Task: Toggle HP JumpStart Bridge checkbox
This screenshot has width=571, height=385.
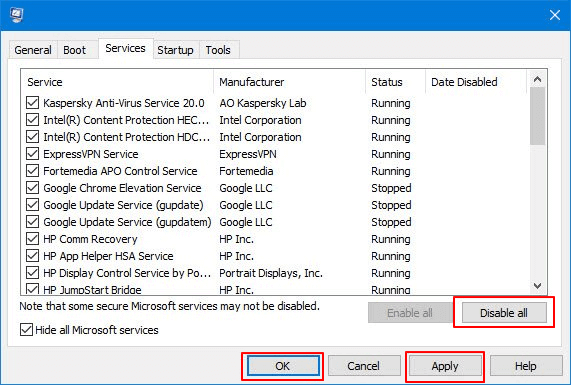Action: click(32, 290)
